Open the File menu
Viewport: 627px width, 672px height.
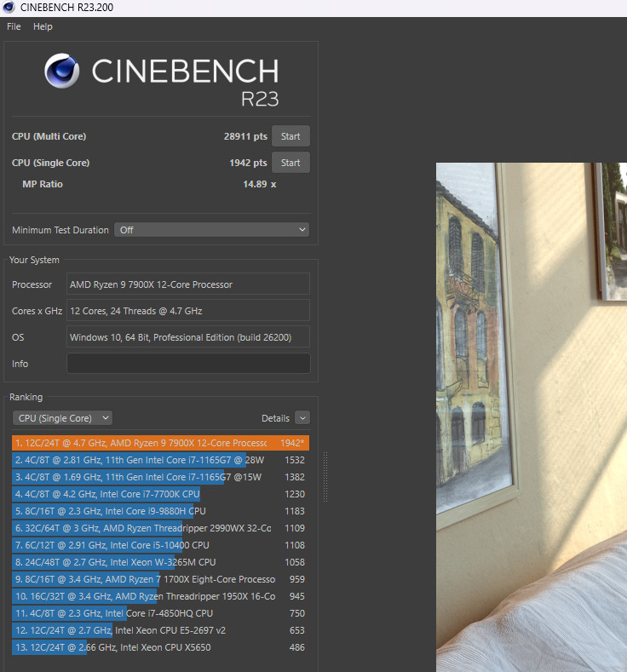pos(14,26)
